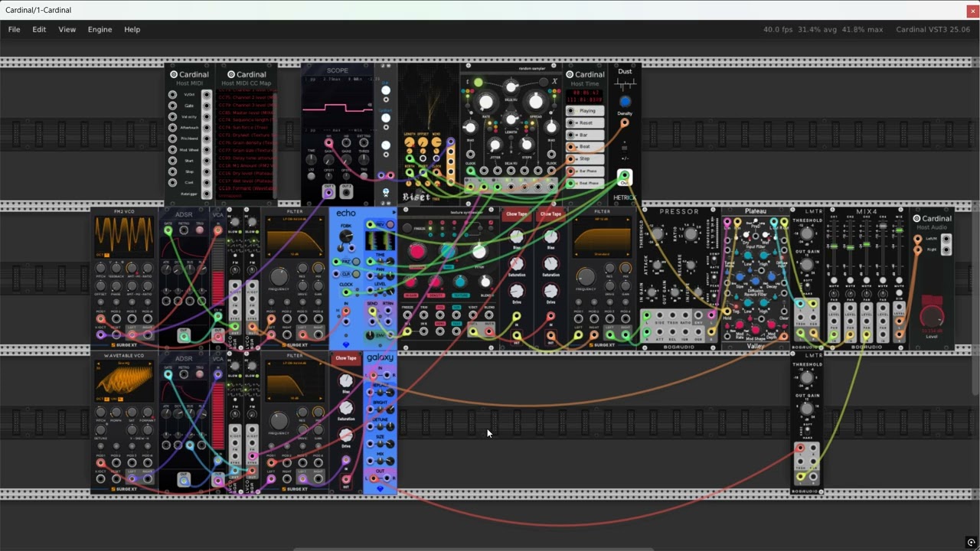Click the OUT GAIN knob on bottom LMTR
Screen dimensions: 980x551
pyautogui.click(x=807, y=408)
